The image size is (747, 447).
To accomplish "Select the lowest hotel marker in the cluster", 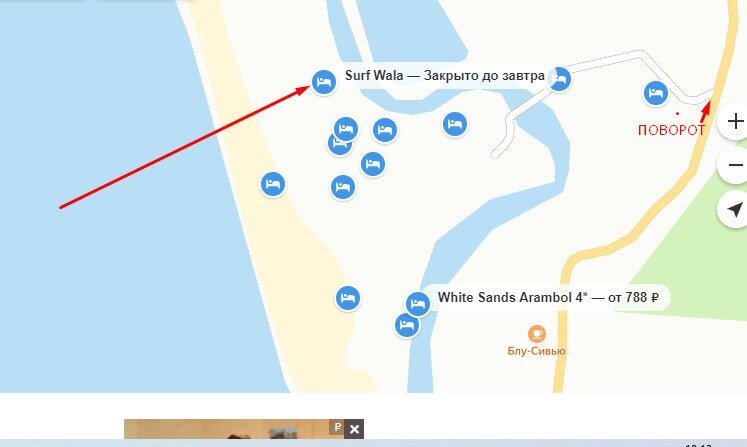I will 343,187.
